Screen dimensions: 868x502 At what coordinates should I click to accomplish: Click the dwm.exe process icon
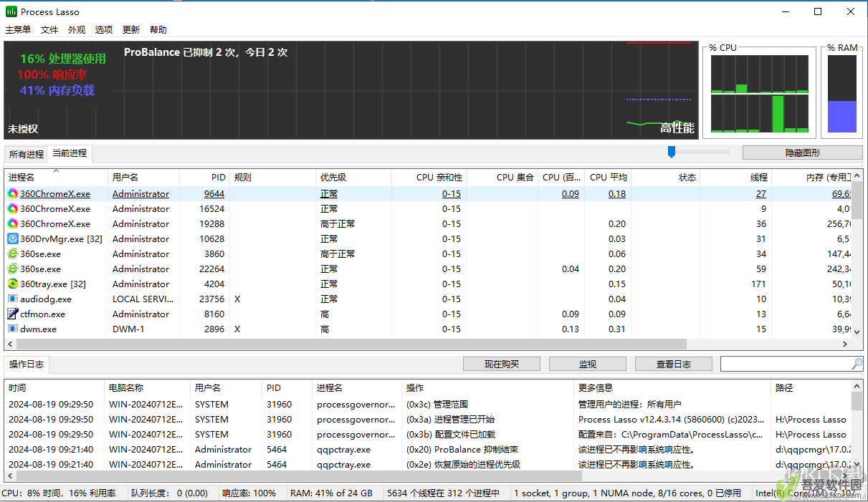(x=13, y=329)
